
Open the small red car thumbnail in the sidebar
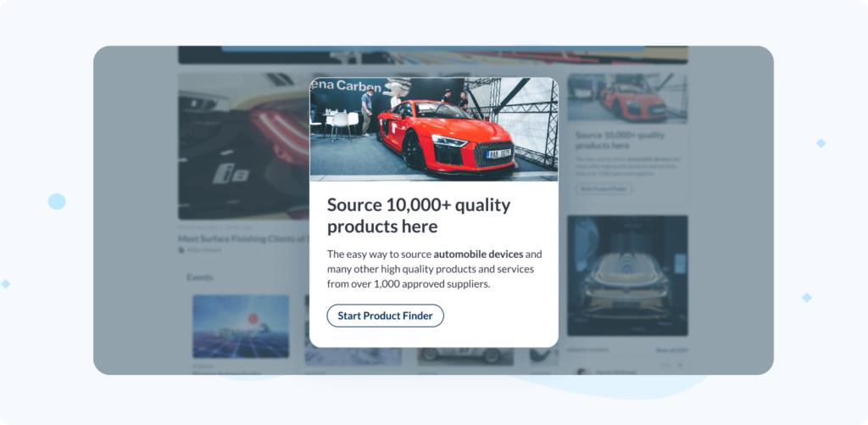[627, 98]
